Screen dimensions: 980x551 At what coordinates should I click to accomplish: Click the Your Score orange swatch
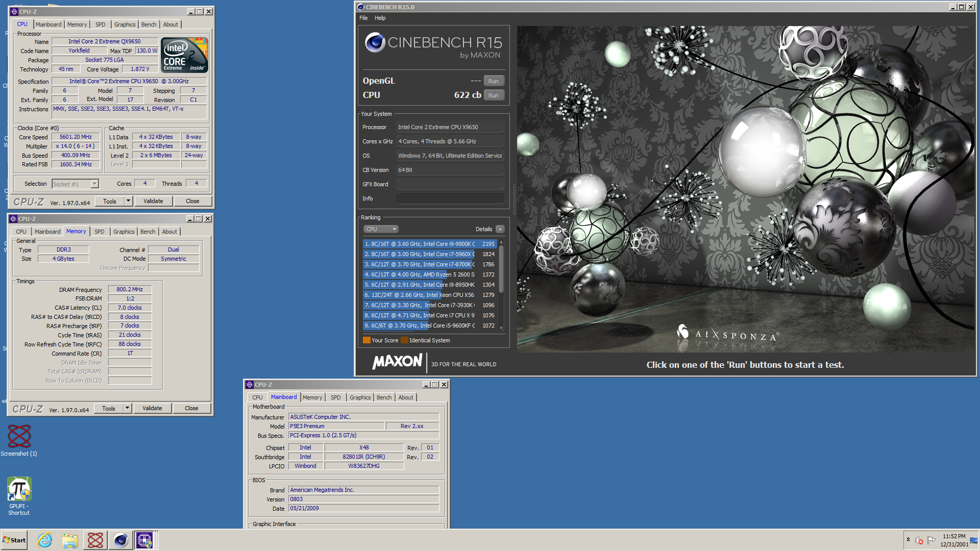coord(366,340)
